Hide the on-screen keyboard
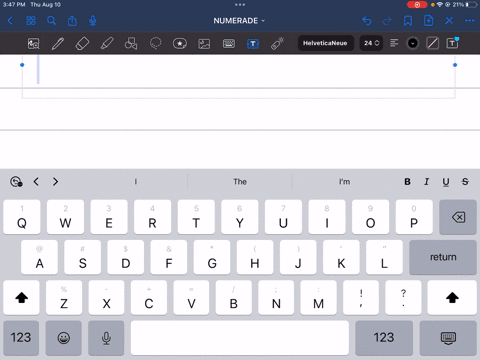The image size is (480, 360). pyautogui.click(x=448, y=338)
